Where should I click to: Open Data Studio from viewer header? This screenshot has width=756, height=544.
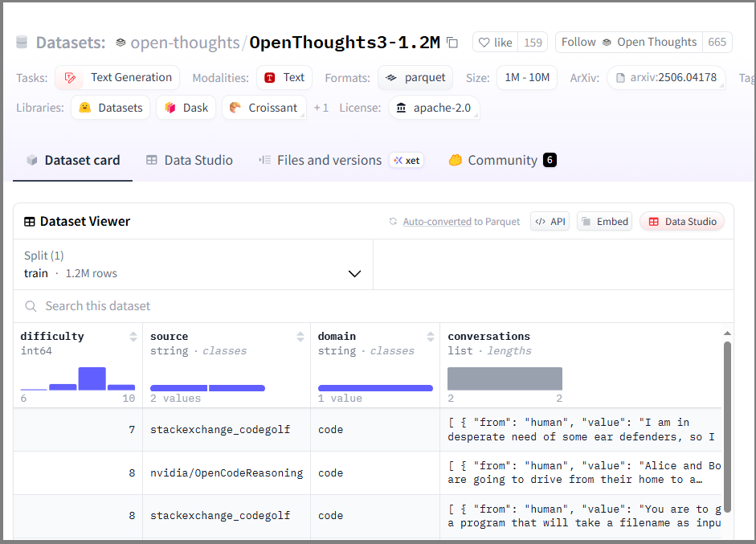coord(682,221)
